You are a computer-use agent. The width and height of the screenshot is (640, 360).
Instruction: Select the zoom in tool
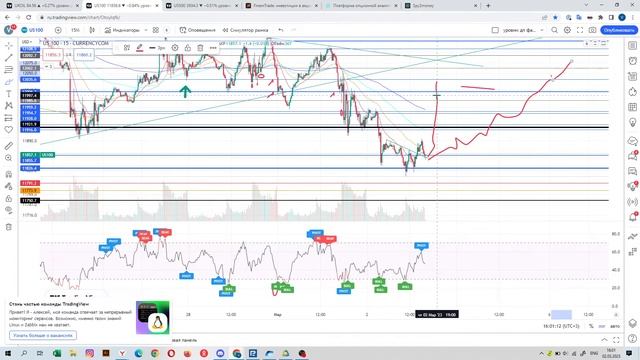[x=9, y=158]
